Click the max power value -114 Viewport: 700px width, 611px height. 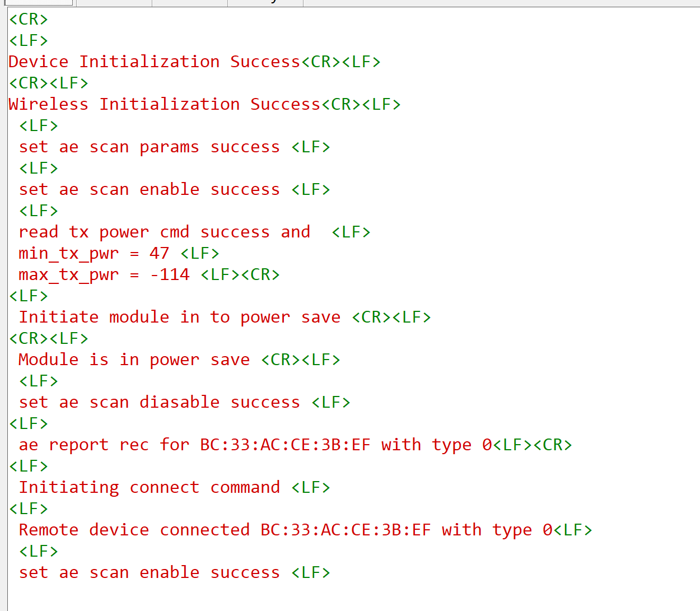170,274
